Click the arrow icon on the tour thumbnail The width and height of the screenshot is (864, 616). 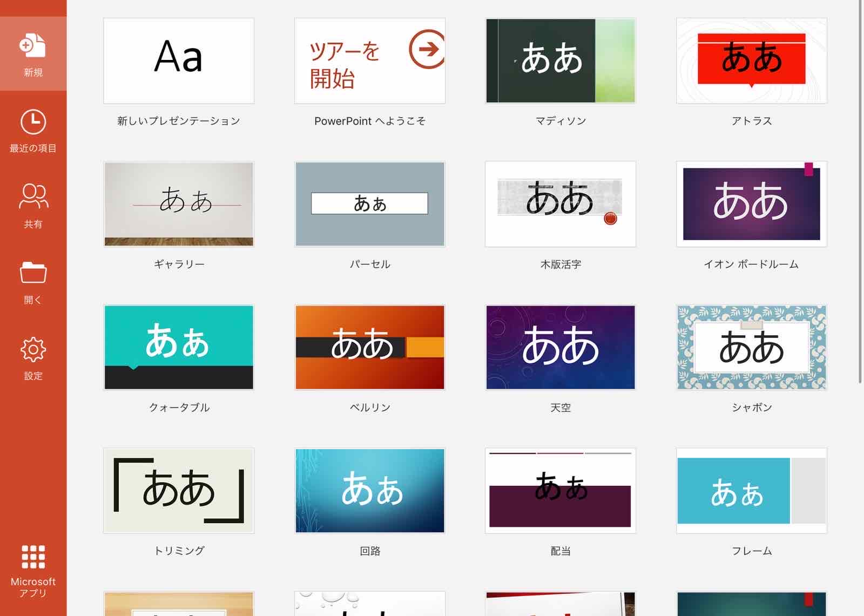(427, 49)
